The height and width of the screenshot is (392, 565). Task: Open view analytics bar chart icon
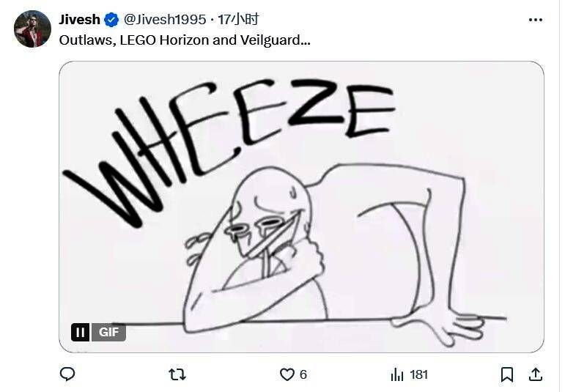coord(397,374)
